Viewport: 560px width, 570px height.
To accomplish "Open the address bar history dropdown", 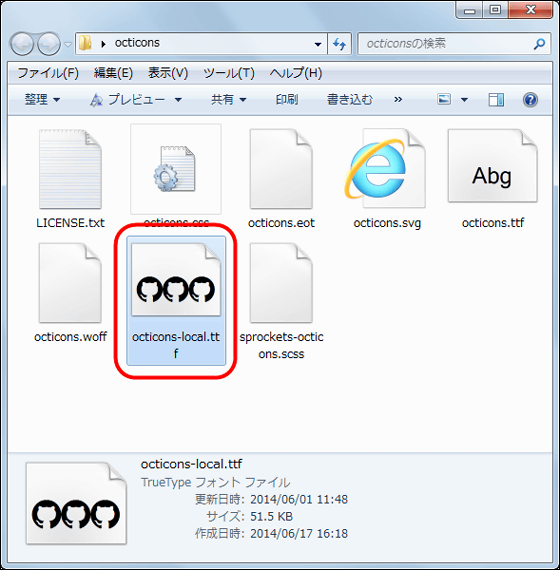I will (318, 44).
